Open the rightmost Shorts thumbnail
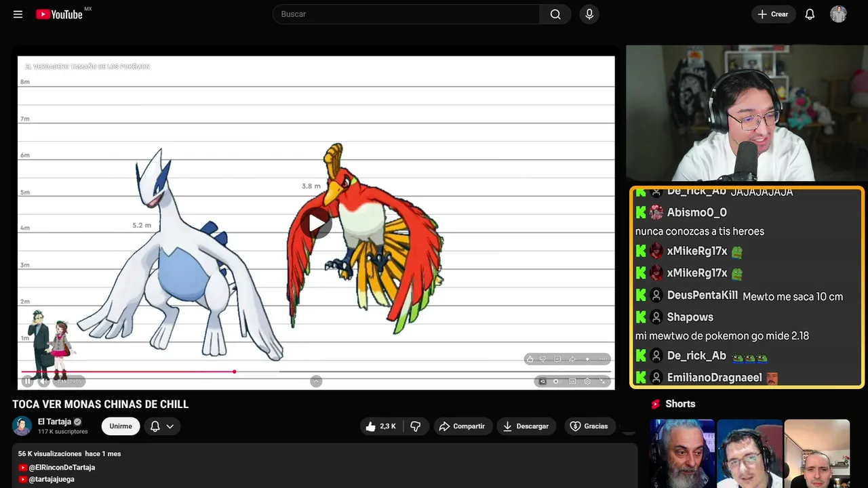The image size is (868, 488). click(x=817, y=453)
